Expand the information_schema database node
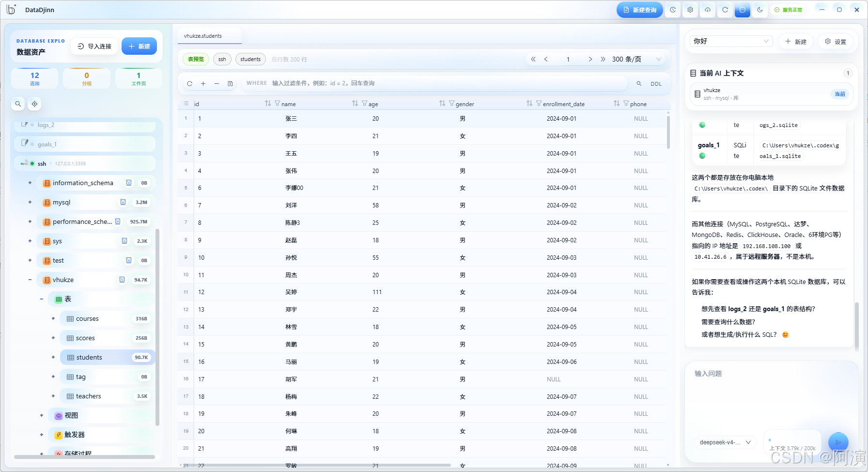The height and width of the screenshot is (472, 868). [30, 183]
